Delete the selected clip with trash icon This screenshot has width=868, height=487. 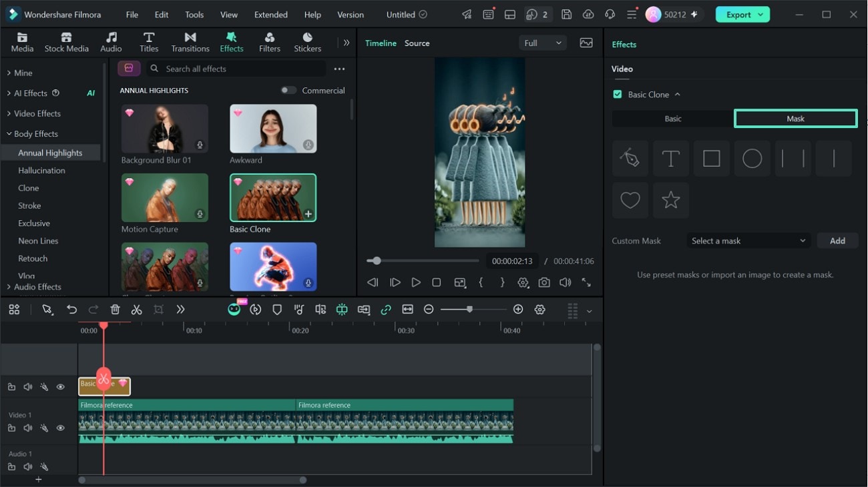point(115,310)
